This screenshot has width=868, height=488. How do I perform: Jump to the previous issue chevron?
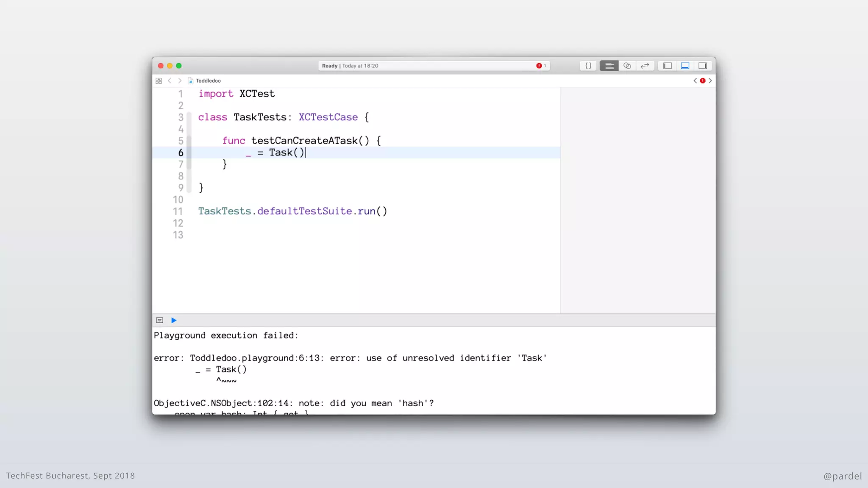[x=695, y=80]
